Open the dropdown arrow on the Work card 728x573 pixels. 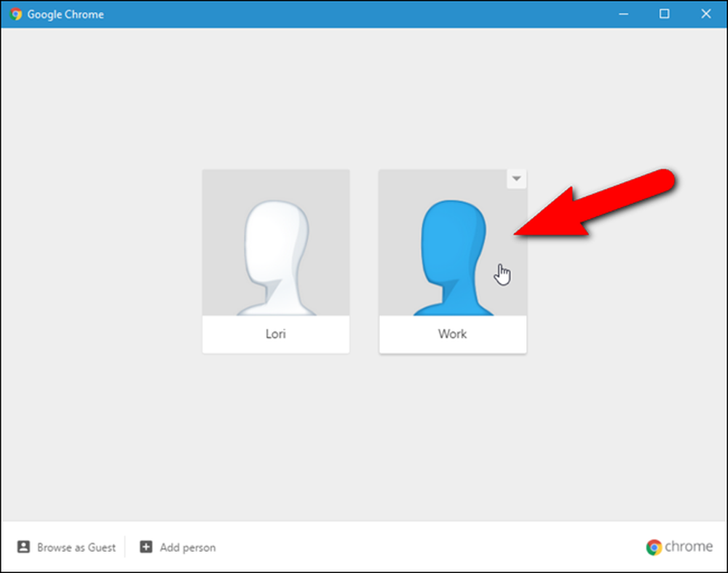pyautogui.click(x=516, y=179)
